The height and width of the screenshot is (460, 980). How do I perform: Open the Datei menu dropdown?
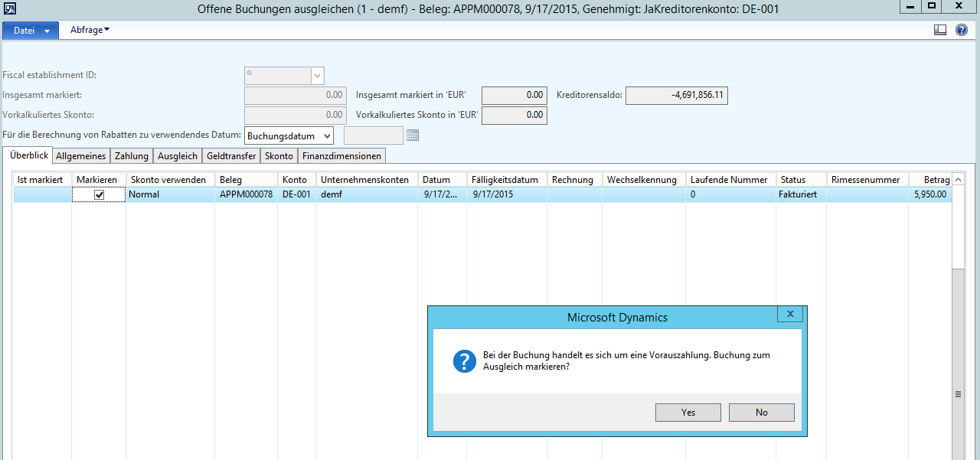pos(31,30)
